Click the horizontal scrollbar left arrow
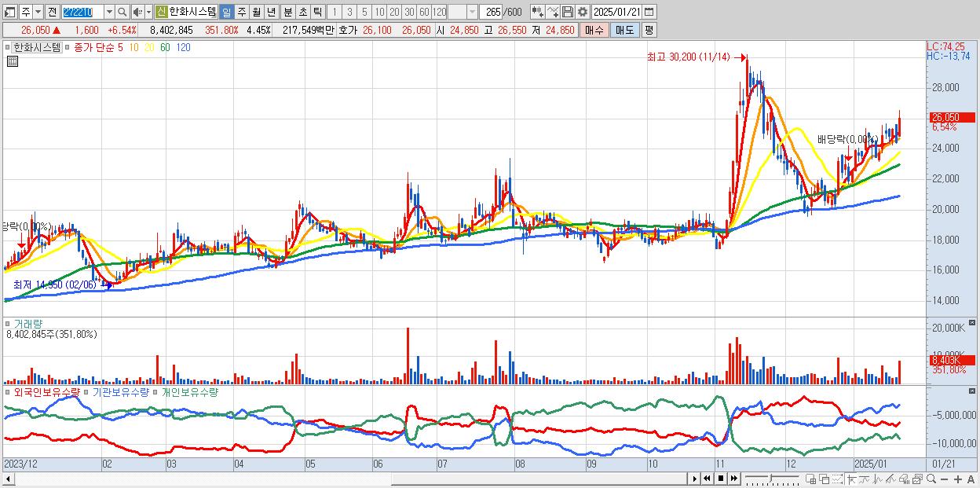Viewport: 980px width, 488px height. pos(9,479)
